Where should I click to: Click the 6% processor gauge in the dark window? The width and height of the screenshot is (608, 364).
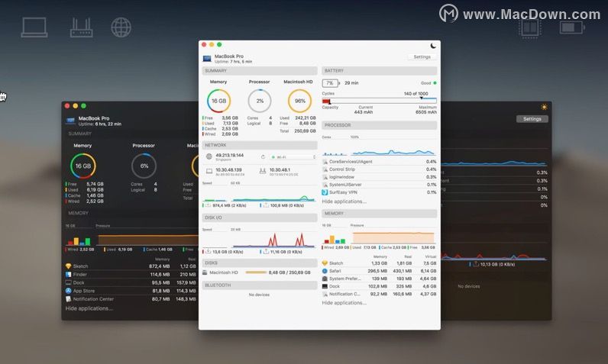(x=144, y=166)
